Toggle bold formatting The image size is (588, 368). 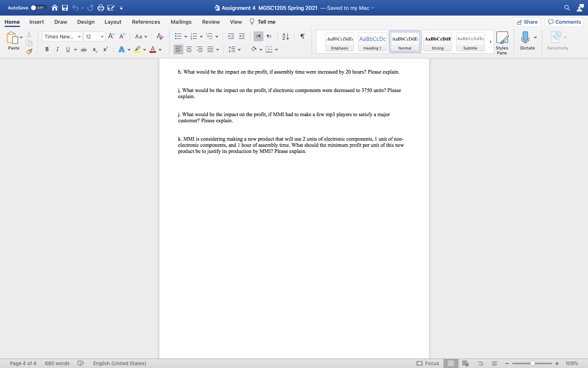pos(47,49)
